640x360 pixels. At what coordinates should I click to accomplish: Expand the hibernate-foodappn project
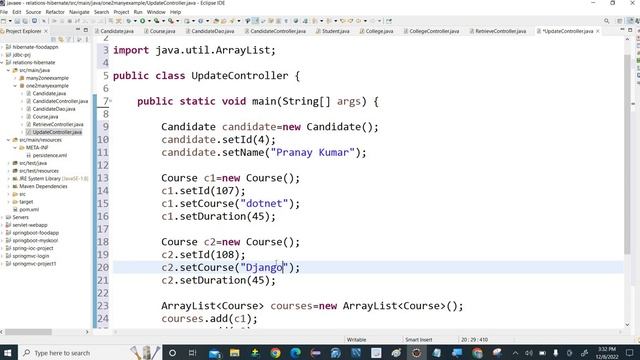pos(2,47)
